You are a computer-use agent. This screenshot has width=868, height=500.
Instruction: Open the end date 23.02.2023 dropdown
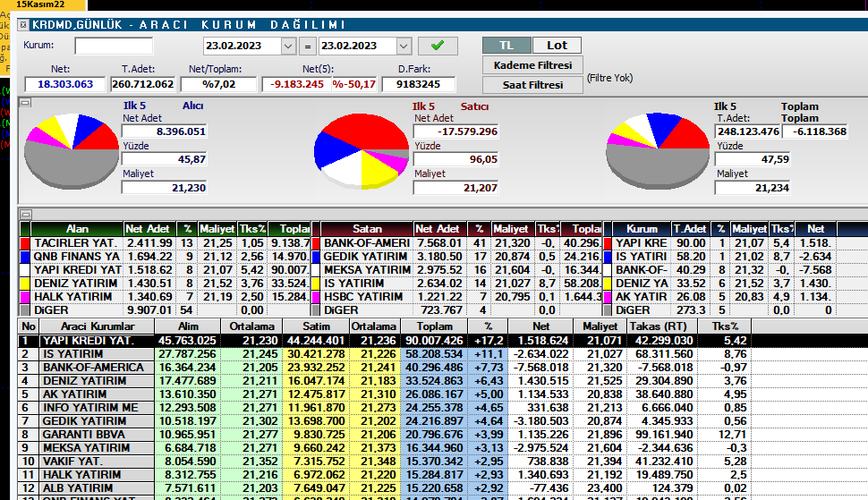coord(404,46)
